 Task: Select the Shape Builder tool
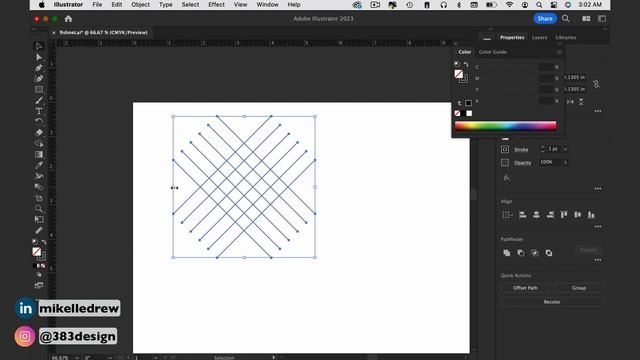[x=39, y=144]
